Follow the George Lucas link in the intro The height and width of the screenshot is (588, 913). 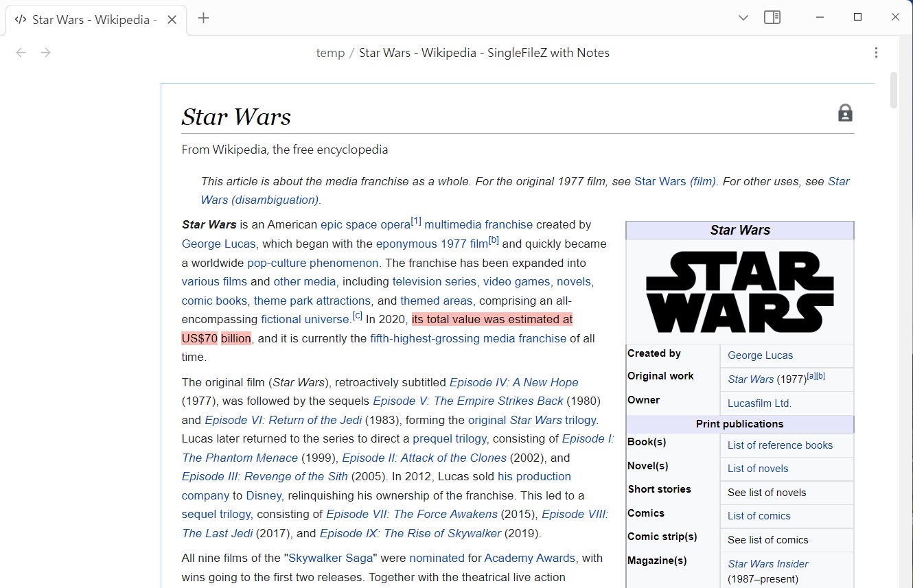click(x=218, y=244)
